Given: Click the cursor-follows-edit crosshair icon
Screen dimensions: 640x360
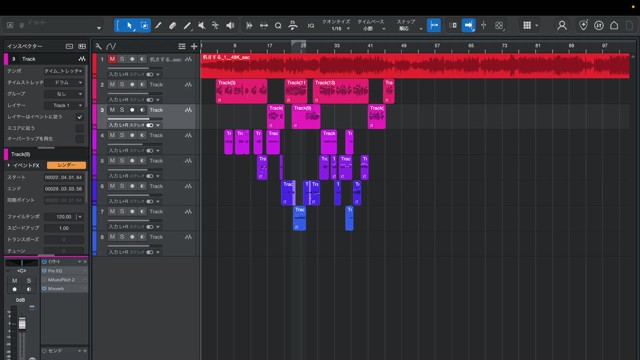Looking at the screenshot, I should click(483, 25).
